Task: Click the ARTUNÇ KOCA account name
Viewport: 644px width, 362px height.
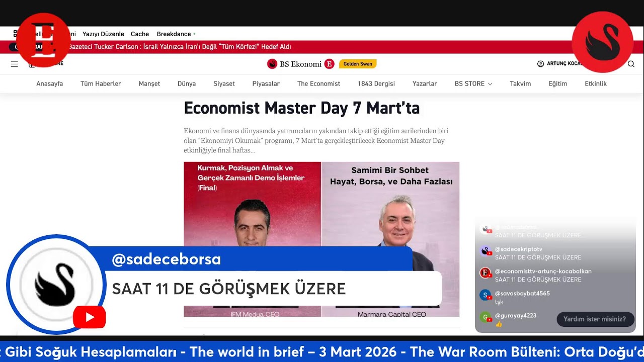Action: pyautogui.click(x=565, y=64)
